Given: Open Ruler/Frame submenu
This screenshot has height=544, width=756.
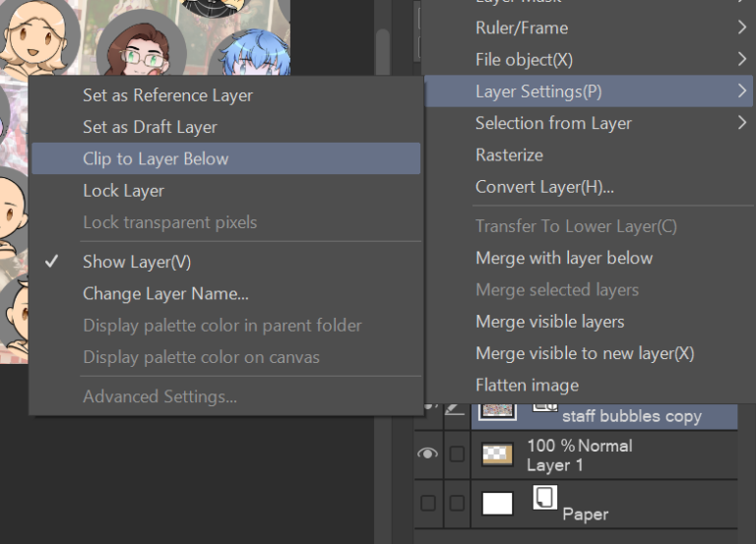Looking at the screenshot, I should (589, 28).
